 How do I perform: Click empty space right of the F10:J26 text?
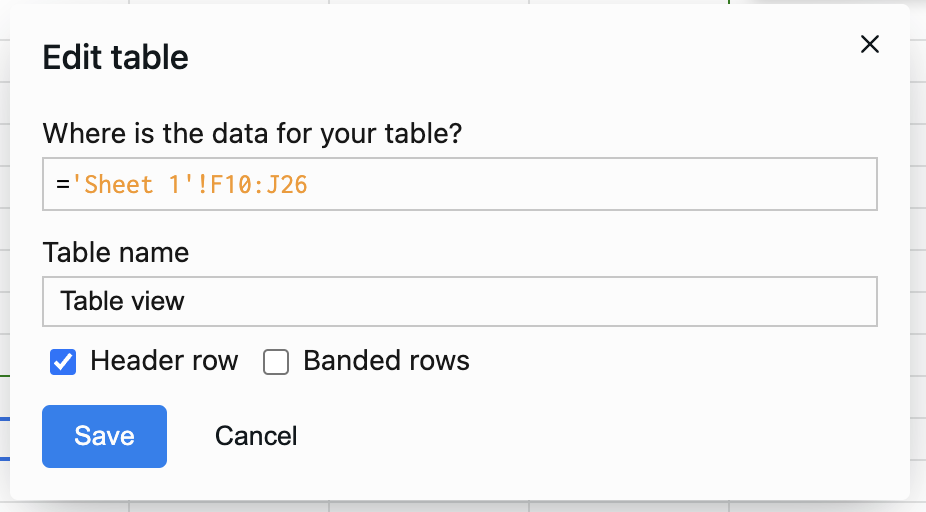click(x=591, y=184)
